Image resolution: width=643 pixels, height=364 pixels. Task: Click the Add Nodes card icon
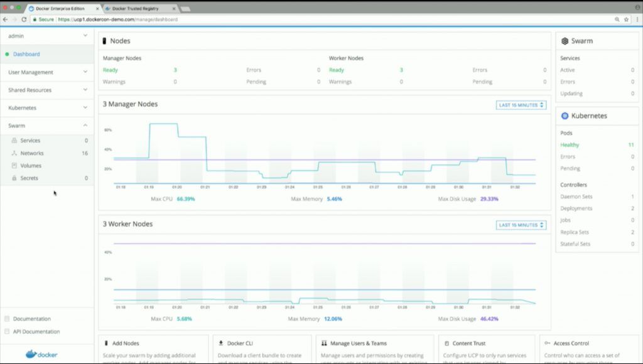[106, 343]
